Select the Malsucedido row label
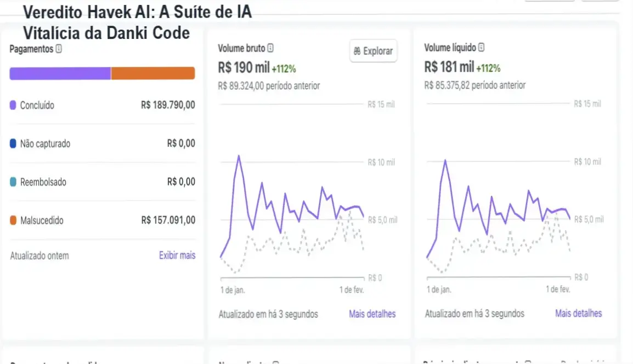 (42, 220)
